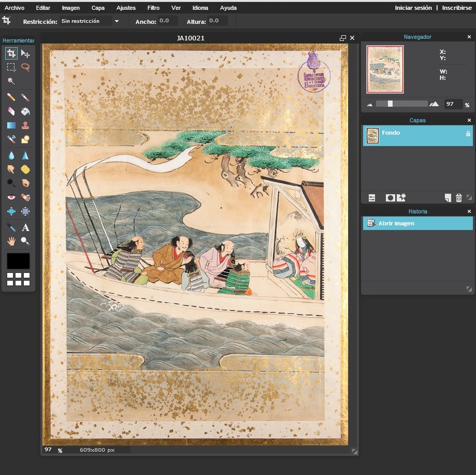
Task: Click the small mountains zoom-out icon
Action: coord(369,105)
